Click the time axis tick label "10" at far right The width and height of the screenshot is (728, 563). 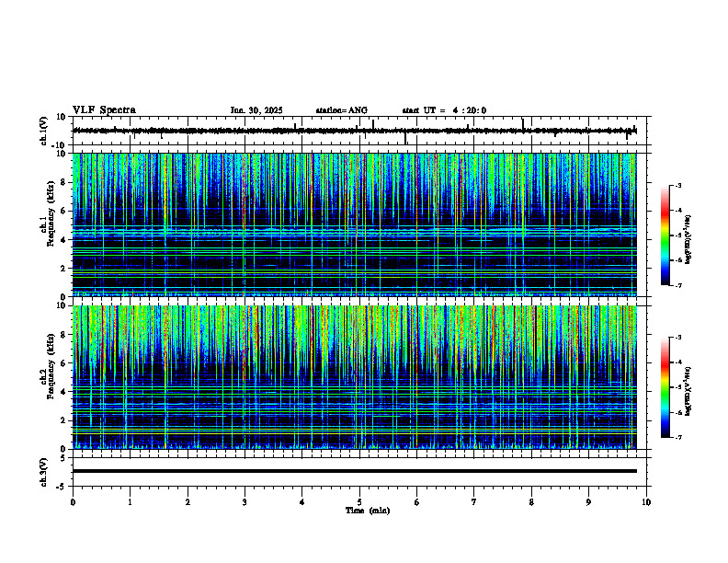click(646, 502)
